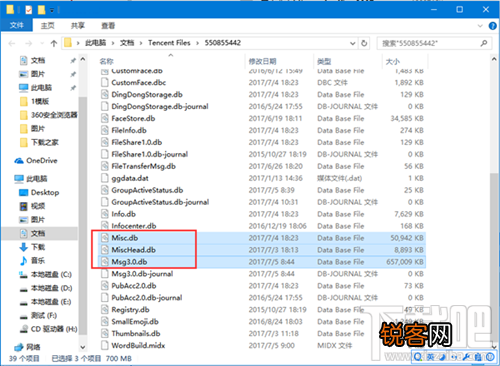Open the 1模板 folder in sidebar
The image size is (500, 366).
click(40, 101)
